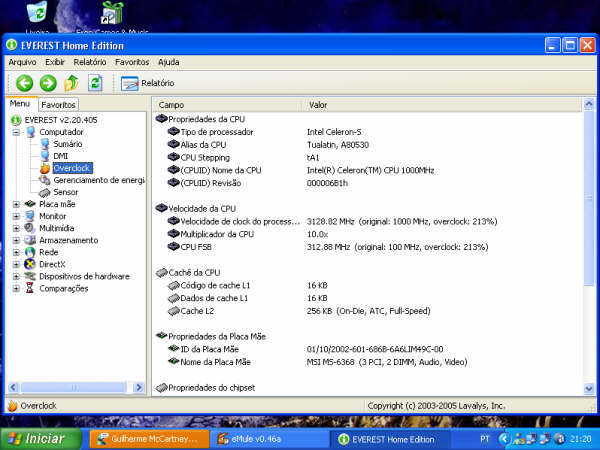600x450 pixels.
Task: Click the Multimídia icon in the tree
Action: coord(30,228)
